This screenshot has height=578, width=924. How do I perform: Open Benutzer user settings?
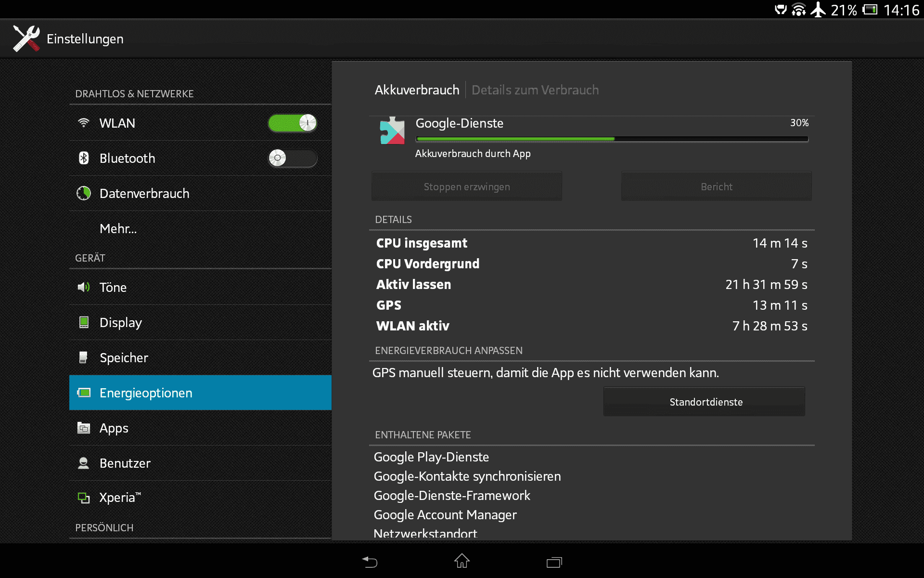(200, 463)
